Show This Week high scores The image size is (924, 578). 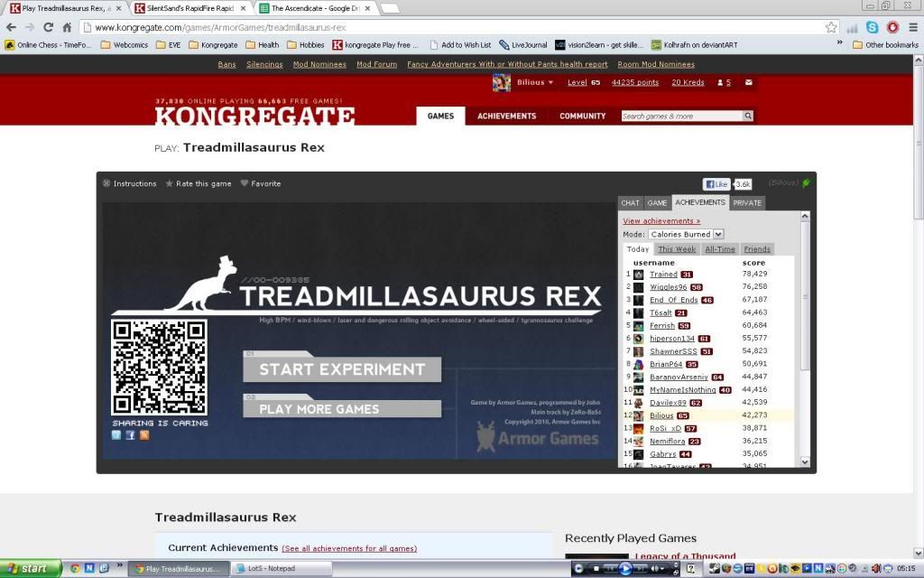(x=677, y=249)
